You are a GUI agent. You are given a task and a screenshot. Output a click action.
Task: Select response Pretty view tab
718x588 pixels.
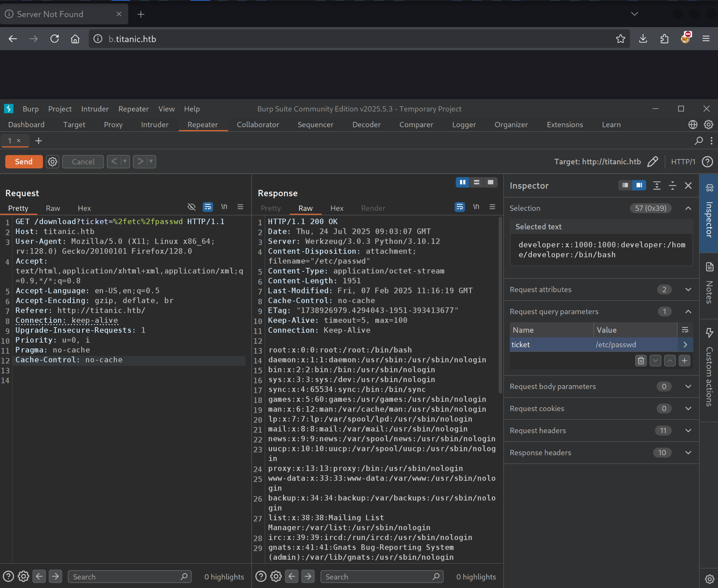271,208
